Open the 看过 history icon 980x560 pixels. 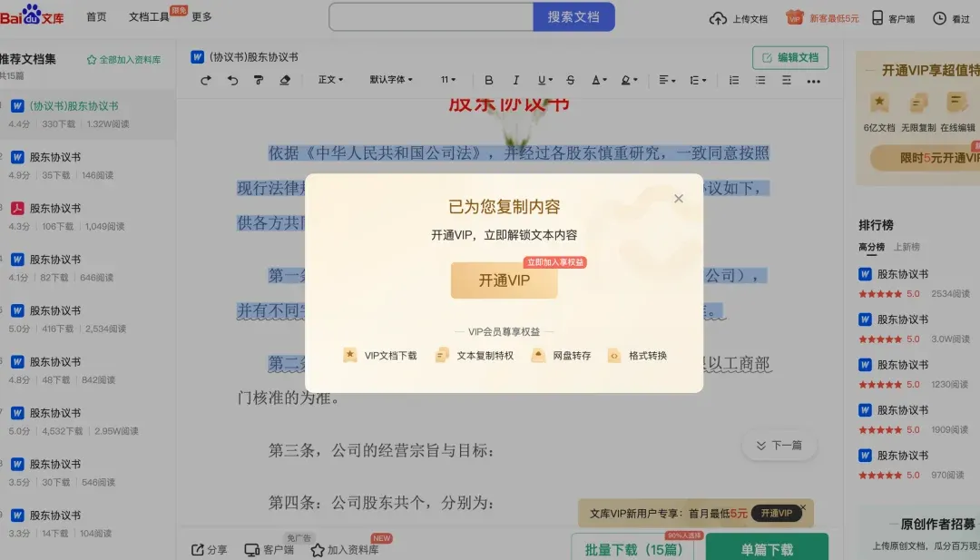point(939,18)
